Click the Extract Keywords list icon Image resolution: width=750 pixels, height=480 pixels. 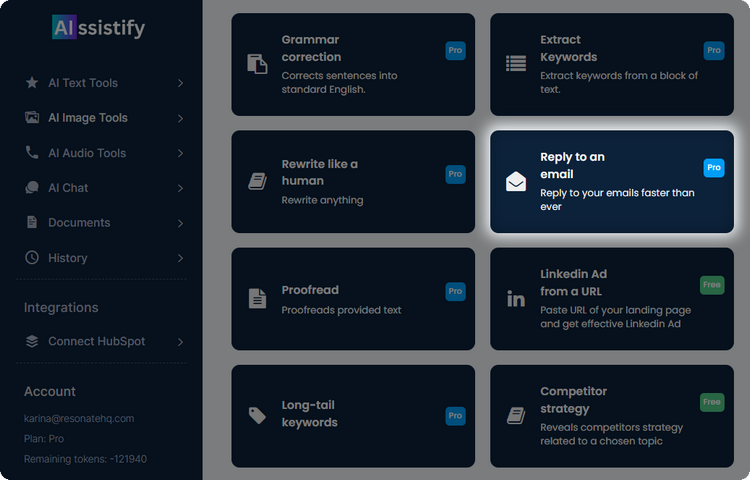point(516,64)
